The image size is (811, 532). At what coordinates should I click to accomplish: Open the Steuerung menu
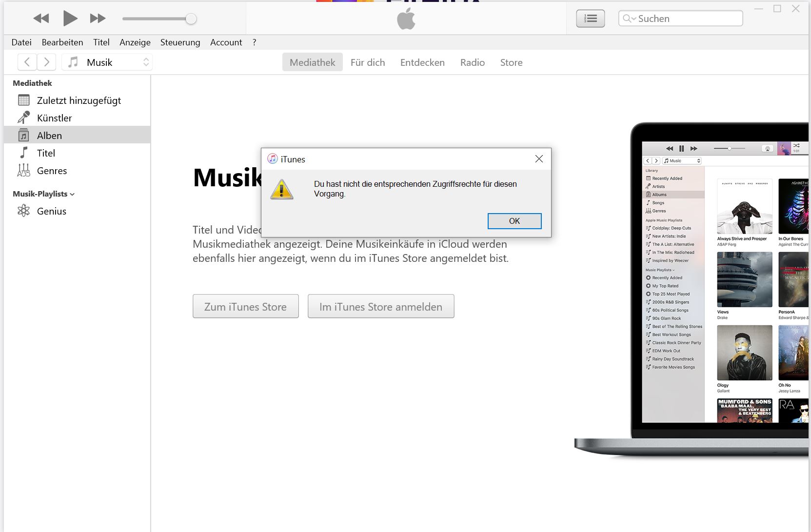click(180, 42)
